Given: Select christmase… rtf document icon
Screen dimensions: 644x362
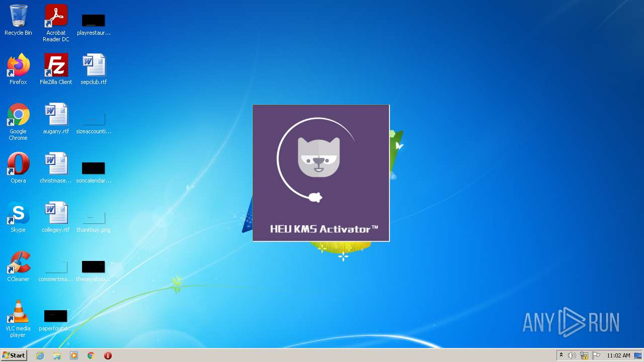Looking at the screenshot, I should 56,168.
